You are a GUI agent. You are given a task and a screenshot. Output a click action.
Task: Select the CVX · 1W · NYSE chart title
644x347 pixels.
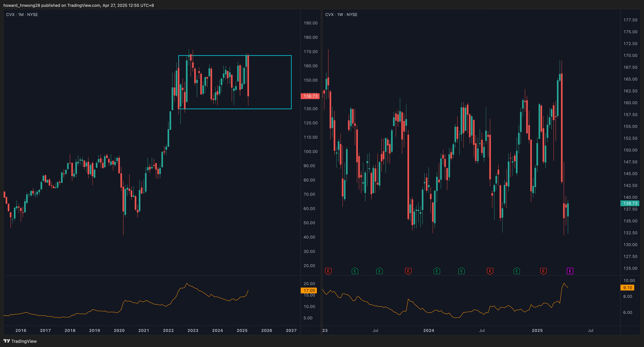[341, 14]
